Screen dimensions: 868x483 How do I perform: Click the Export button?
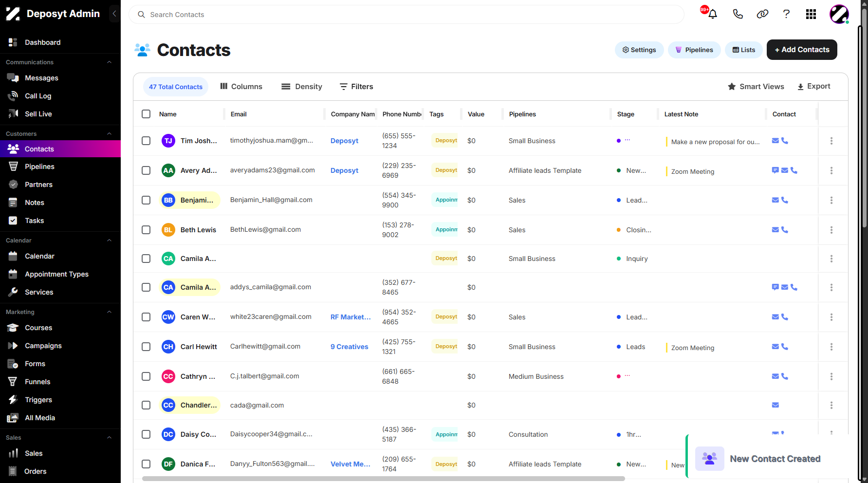click(x=814, y=86)
